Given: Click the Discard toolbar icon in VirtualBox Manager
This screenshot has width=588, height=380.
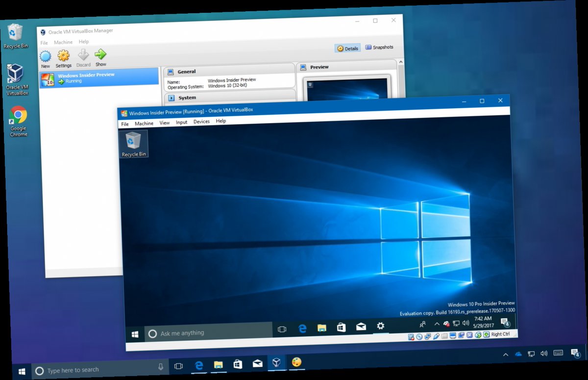Looking at the screenshot, I should point(83,54).
